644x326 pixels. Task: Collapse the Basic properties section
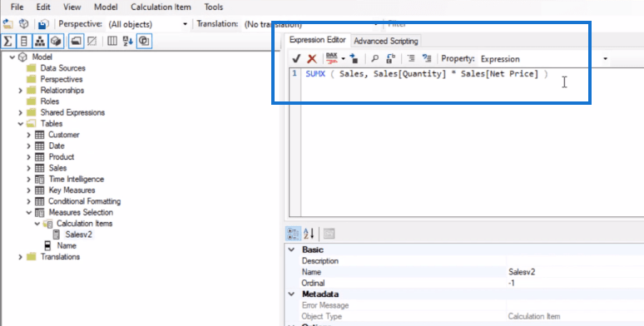(x=291, y=249)
